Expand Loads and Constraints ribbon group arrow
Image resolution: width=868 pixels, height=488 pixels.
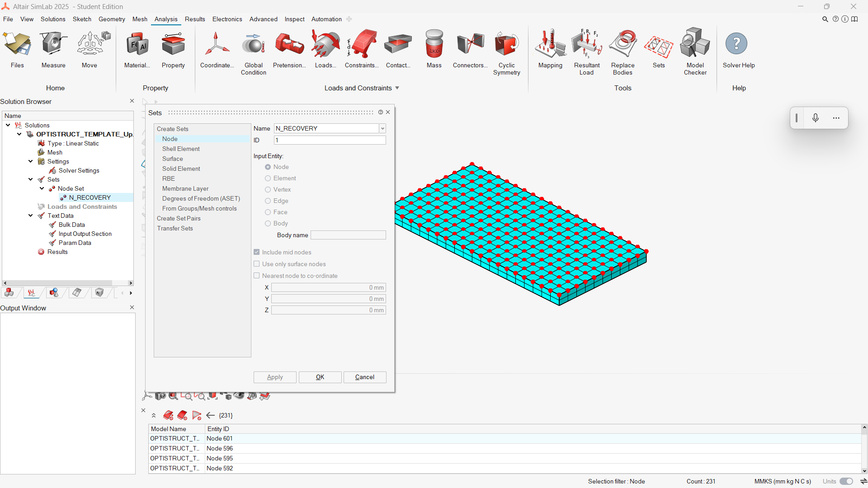click(397, 88)
